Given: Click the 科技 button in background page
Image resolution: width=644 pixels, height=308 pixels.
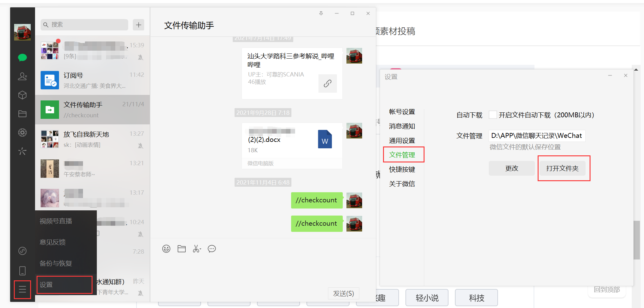Looking at the screenshot, I should (476, 298).
